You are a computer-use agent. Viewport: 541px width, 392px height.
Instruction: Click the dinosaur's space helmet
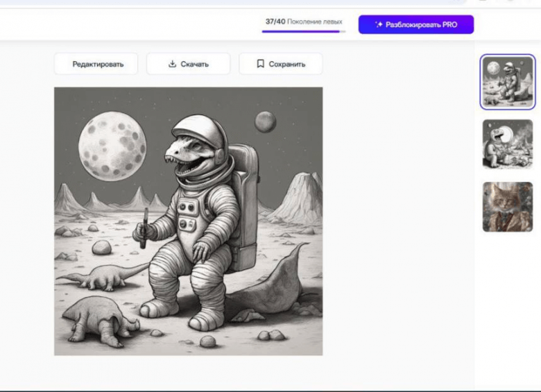(201, 139)
